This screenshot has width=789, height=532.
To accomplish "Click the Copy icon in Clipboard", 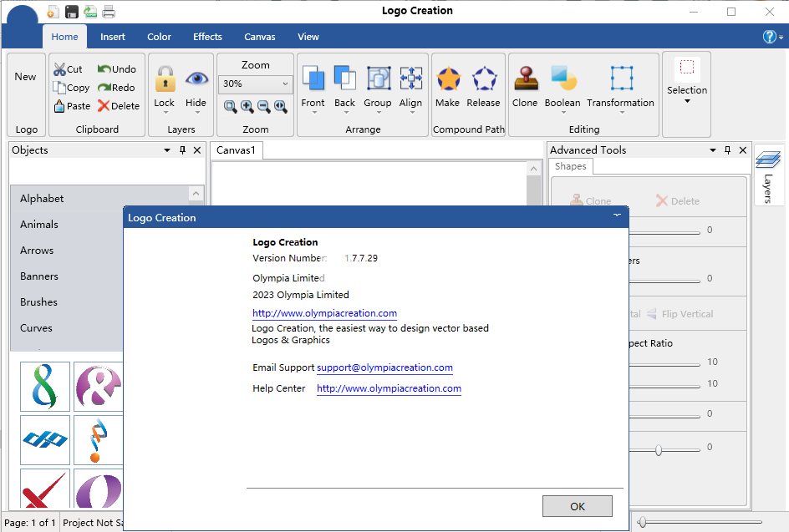I will 59,88.
